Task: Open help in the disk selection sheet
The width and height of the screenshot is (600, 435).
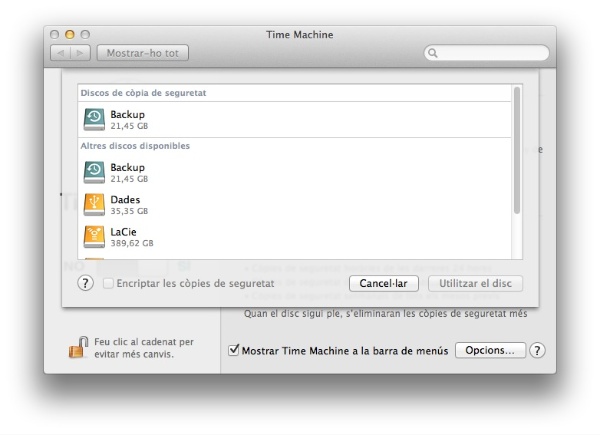Action: [x=85, y=283]
